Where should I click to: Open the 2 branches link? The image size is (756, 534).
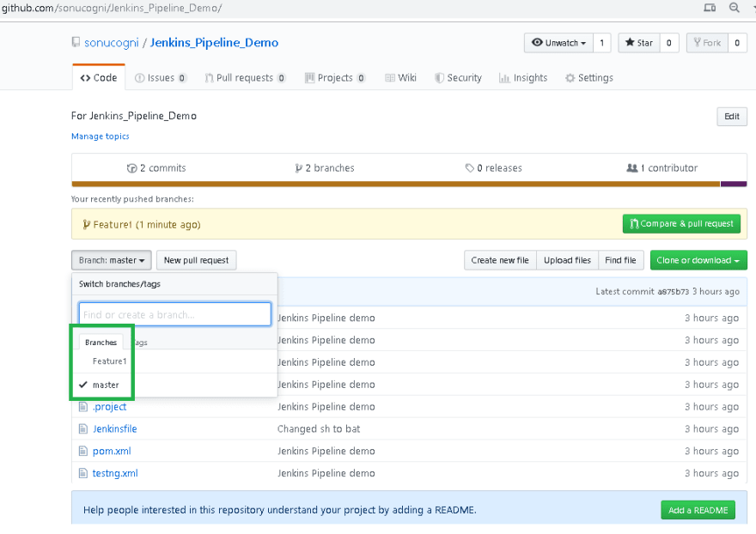[x=325, y=168]
